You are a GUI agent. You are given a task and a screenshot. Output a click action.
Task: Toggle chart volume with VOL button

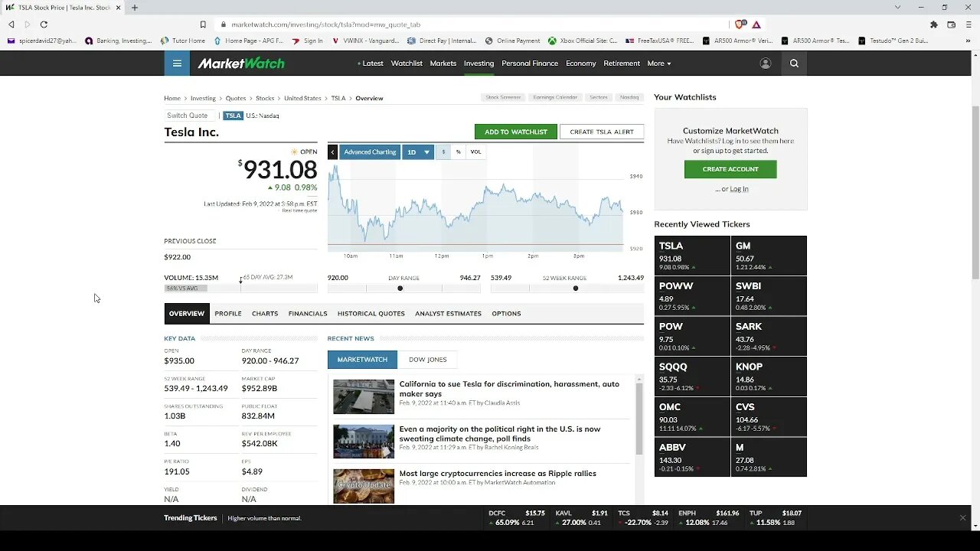click(x=475, y=152)
